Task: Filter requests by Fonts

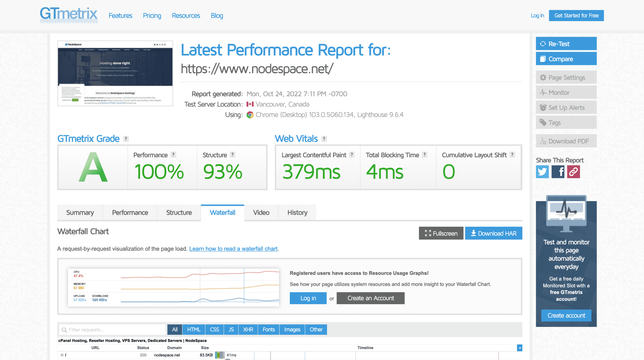Action: (269, 330)
